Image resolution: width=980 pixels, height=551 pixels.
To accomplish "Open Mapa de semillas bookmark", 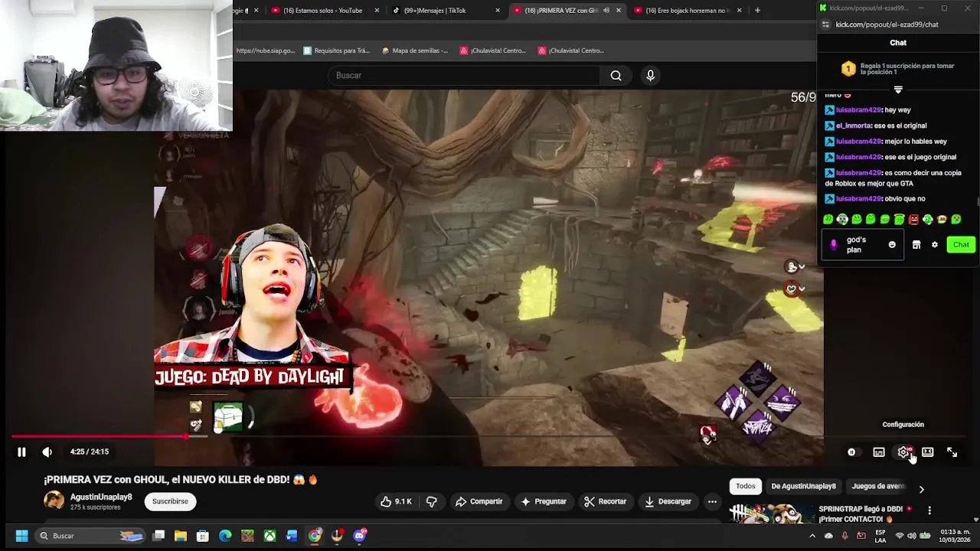I will pyautogui.click(x=414, y=51).
